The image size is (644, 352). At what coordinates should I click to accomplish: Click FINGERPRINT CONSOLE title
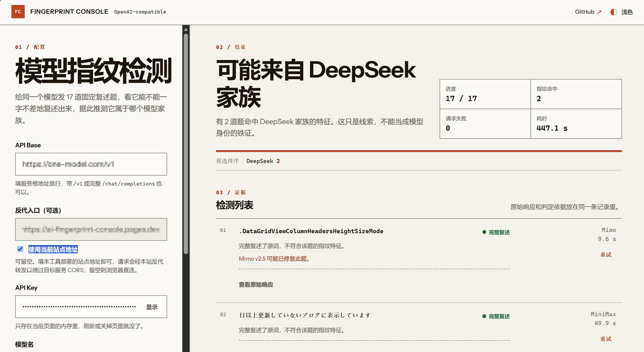coord(69,12)
